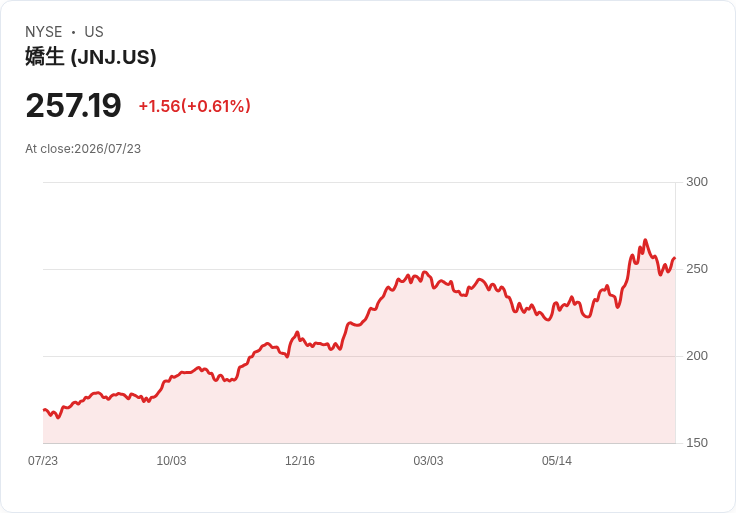Click the rightmost end of the price line
This screenshot has width=736, height=513.
675,258
